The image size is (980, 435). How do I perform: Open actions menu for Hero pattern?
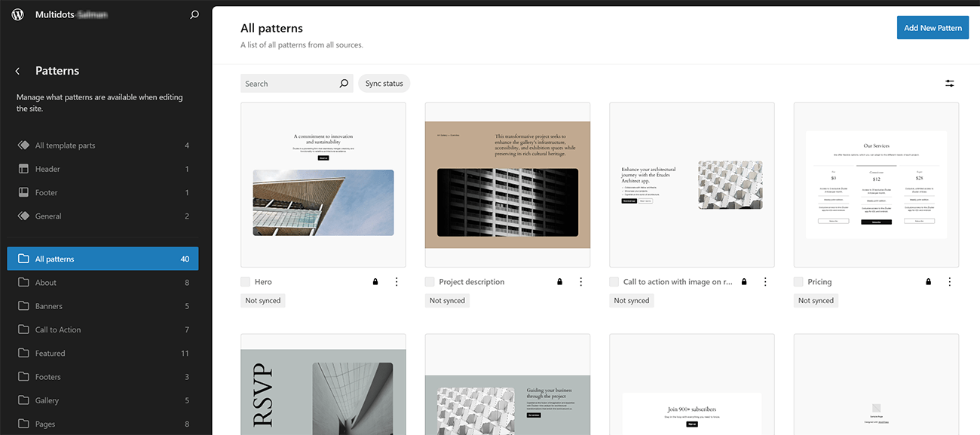pos(397,282)
